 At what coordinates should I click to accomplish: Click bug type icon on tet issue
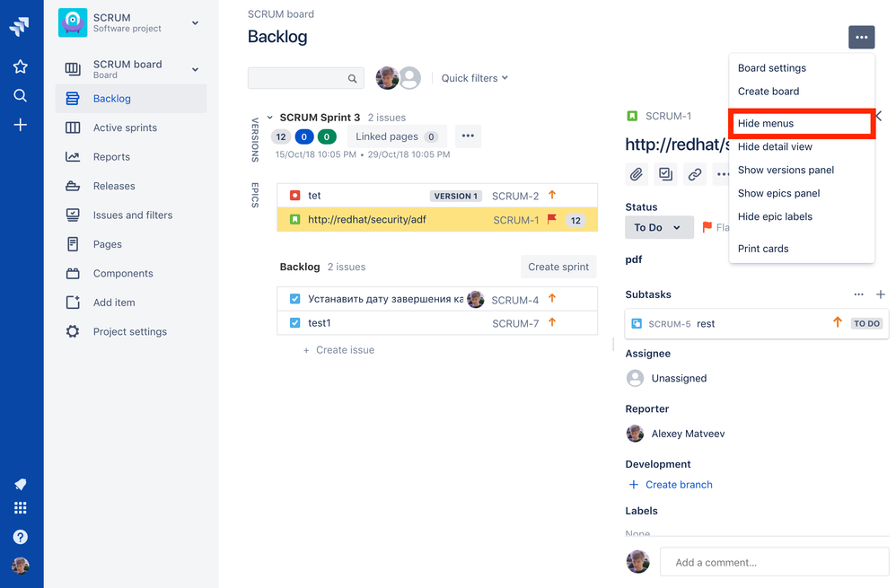click(x=294, y=196)
